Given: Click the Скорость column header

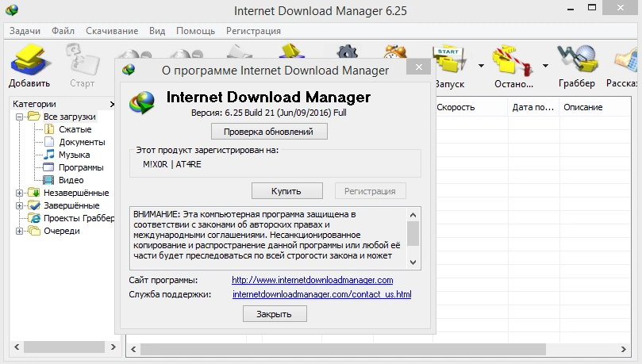Looking at the screenshot, I should point(471,107).
